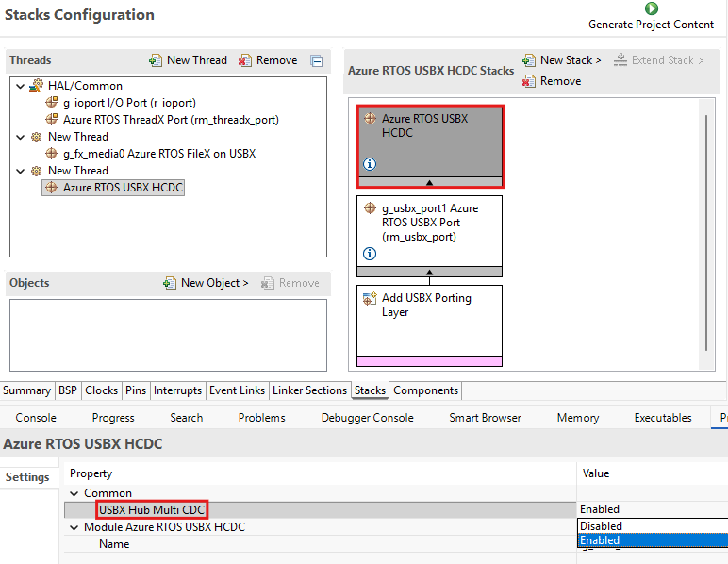The height and width of the screenshot is (564, 728).
Task: Select the USBX Hub Multi CDC property row
Action: click(x=320, y=509)
